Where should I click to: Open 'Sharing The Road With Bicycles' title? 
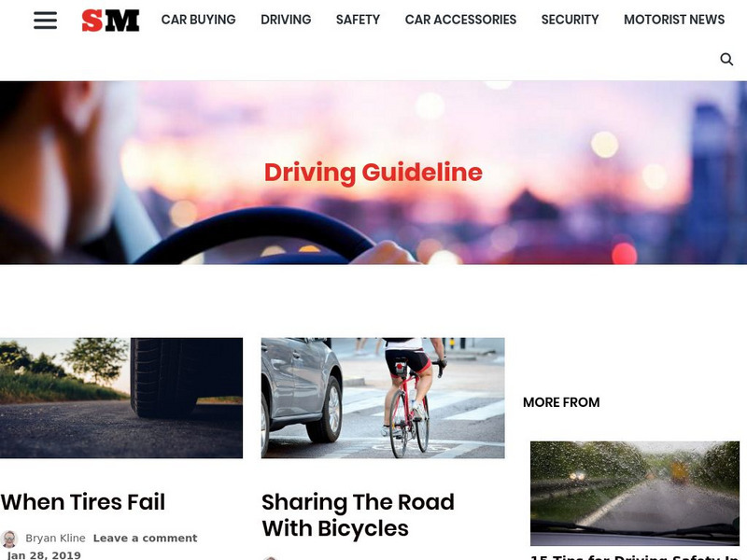point(359,515)
